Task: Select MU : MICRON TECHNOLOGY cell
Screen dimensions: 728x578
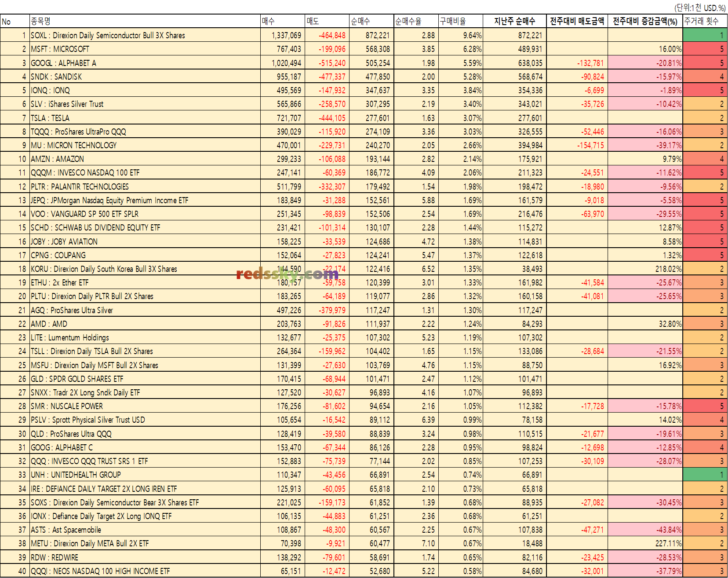Action: point(145,145)
